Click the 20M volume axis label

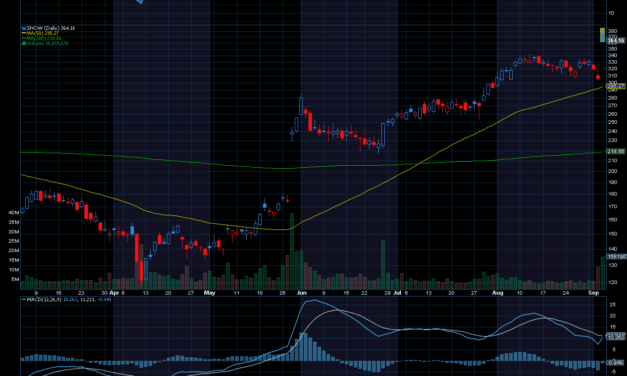14,250
